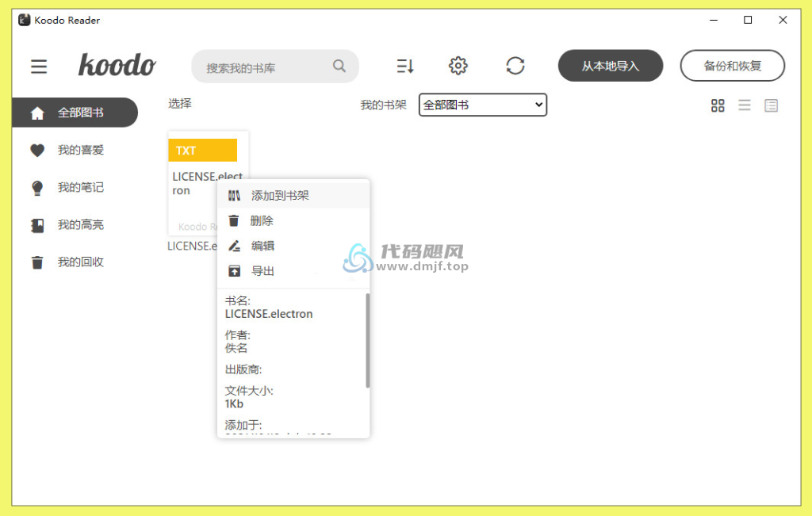812x516 pixels.
Task: Click the highlighter book icon for 我的高亮
Action: point(37,225)
